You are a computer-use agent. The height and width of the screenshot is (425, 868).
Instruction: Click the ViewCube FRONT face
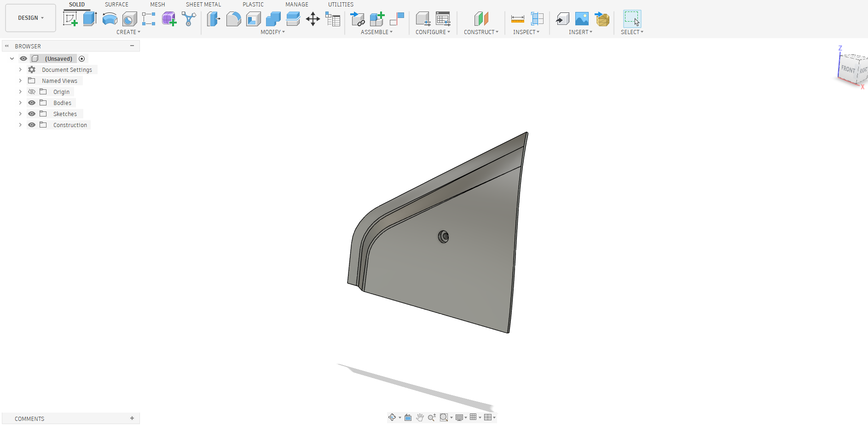[x=848, y=69]
